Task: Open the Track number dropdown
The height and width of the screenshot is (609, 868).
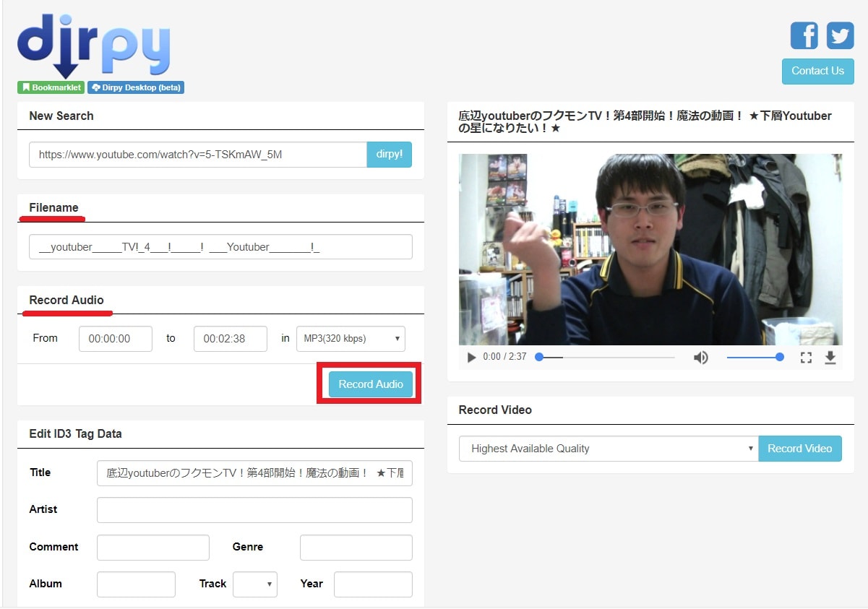Action: click(x=255, y=584)
